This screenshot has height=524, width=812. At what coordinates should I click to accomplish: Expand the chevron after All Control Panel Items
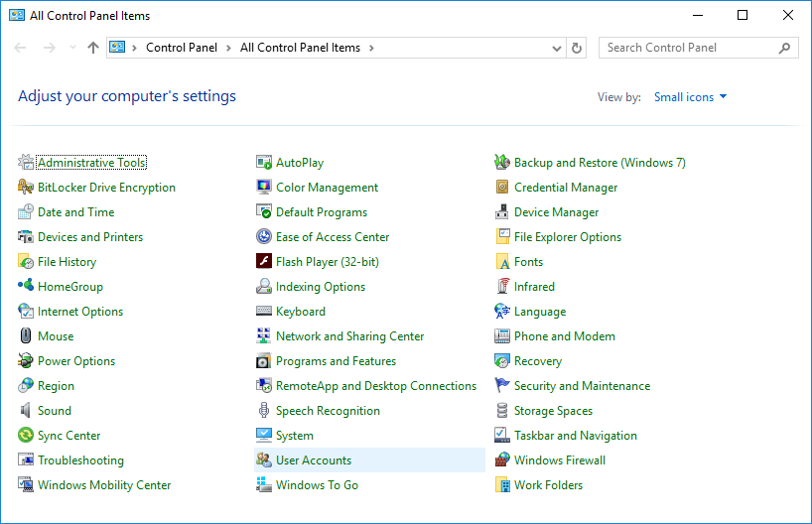[x=371, y=49]
